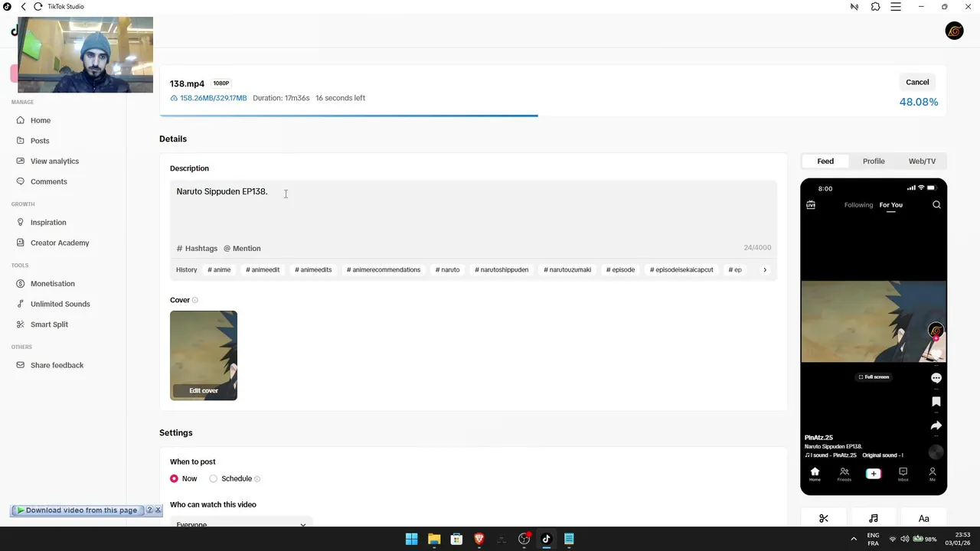Image resolution: width=980 pixels, height=551 pixels.
Task: Add the #anime hashtag
Action: coord(219,269)
